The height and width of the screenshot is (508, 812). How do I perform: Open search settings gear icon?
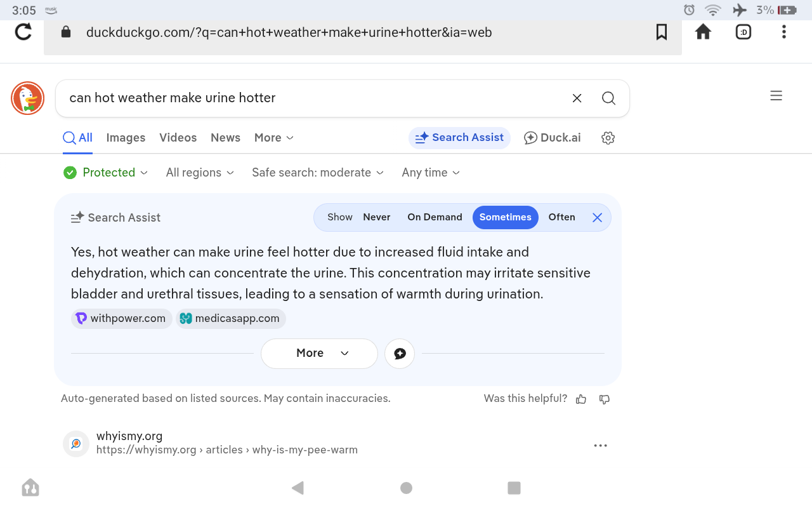click(608, 138)
